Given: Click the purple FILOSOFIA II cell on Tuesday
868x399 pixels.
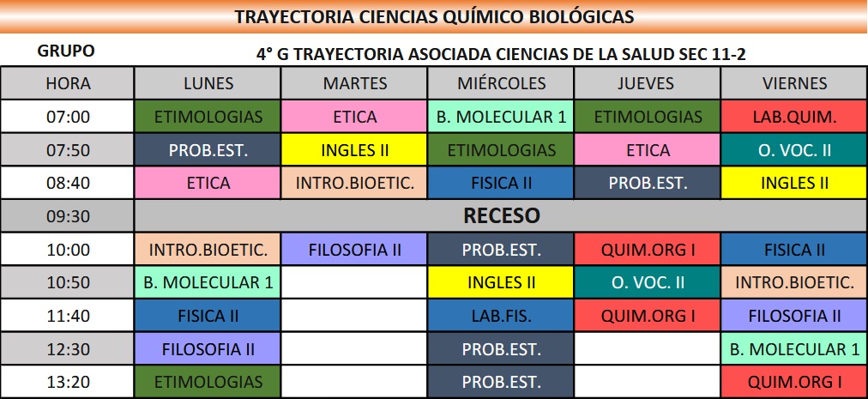Looking at the screenshot, I should tap(355, 250).
